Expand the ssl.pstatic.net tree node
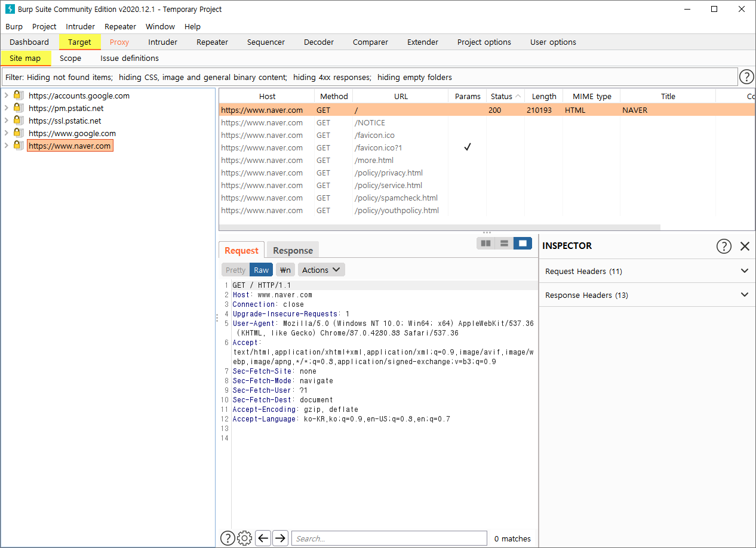Screen dimensions: 756x548 (x=7, y=121)
